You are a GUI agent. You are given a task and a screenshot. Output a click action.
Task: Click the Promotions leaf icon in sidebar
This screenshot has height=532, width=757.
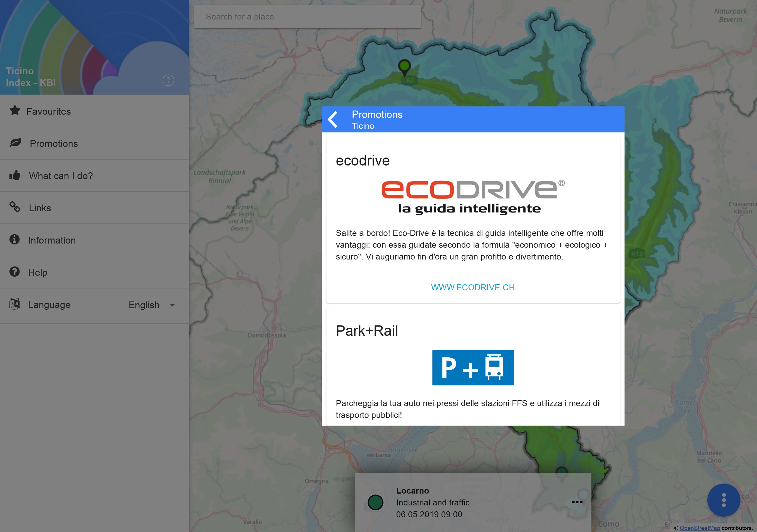15,143
